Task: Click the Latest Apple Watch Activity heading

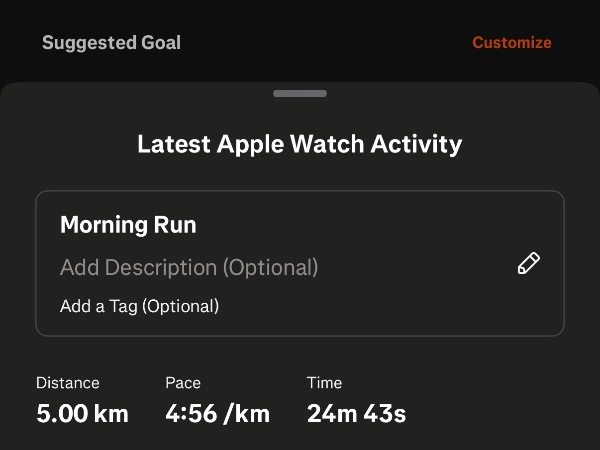Action: [x=300, y=144]
